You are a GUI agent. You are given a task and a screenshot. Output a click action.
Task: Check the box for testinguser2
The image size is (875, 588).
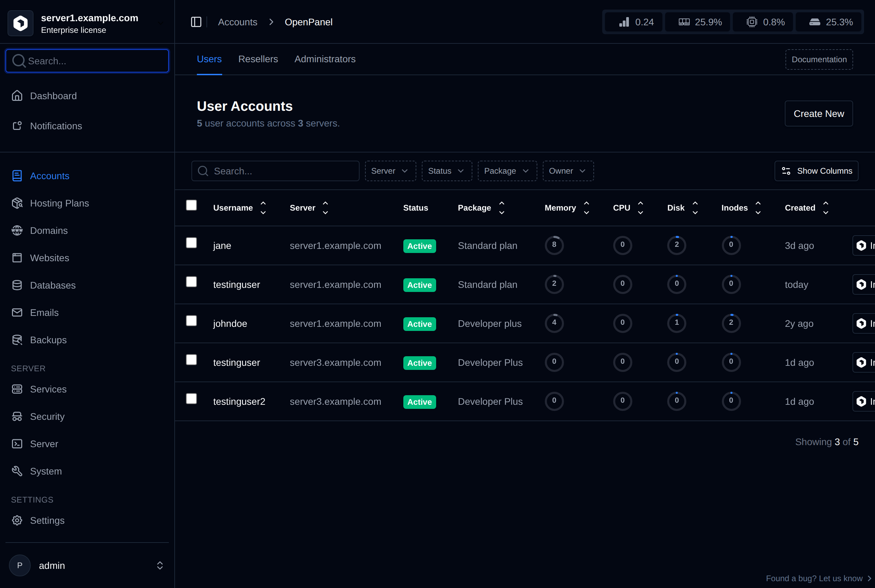click(191, 399)
